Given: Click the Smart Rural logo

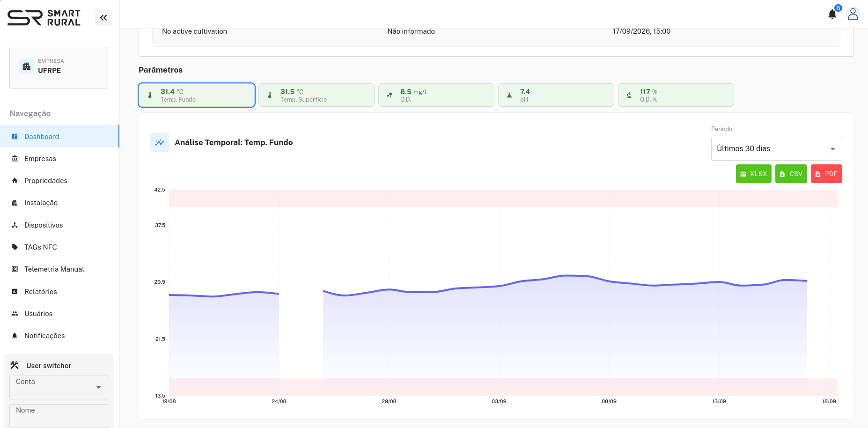Looking at the screenshot, I should 44,18.
